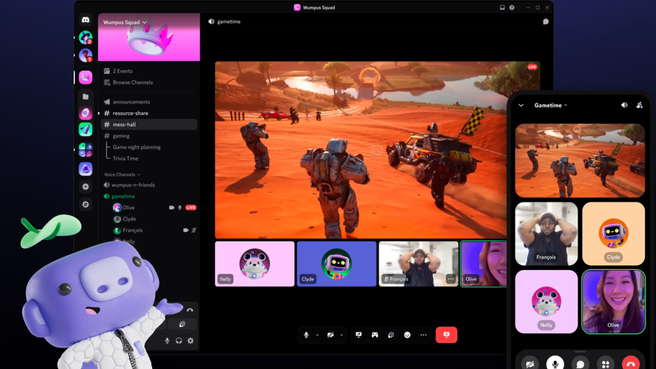Screen dimensions: 656x369
Task: Open the resource-share channel
Action: [x=126, y=113]
